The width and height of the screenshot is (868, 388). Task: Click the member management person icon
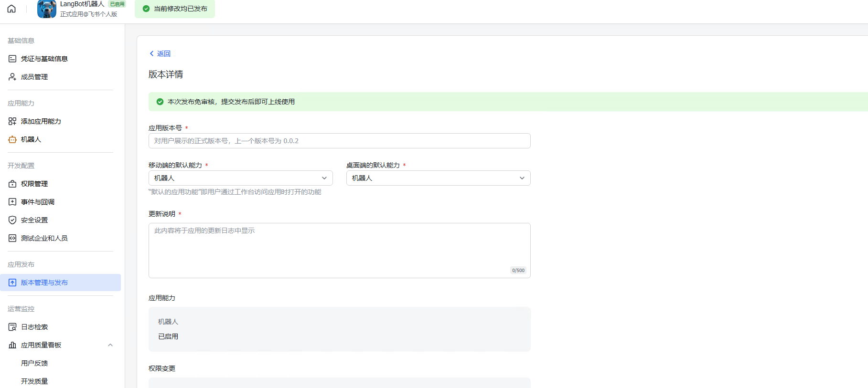12,77
